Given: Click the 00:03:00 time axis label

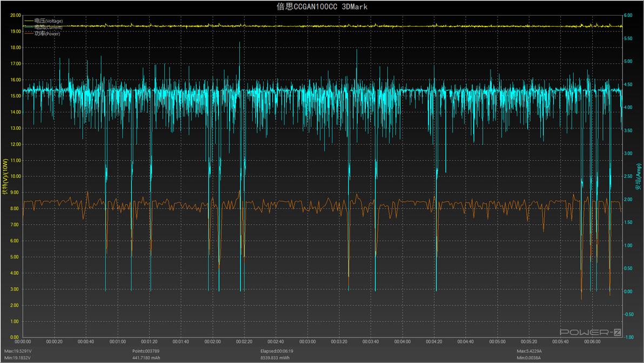Looking at the screenshot, I should click(307, 341).
